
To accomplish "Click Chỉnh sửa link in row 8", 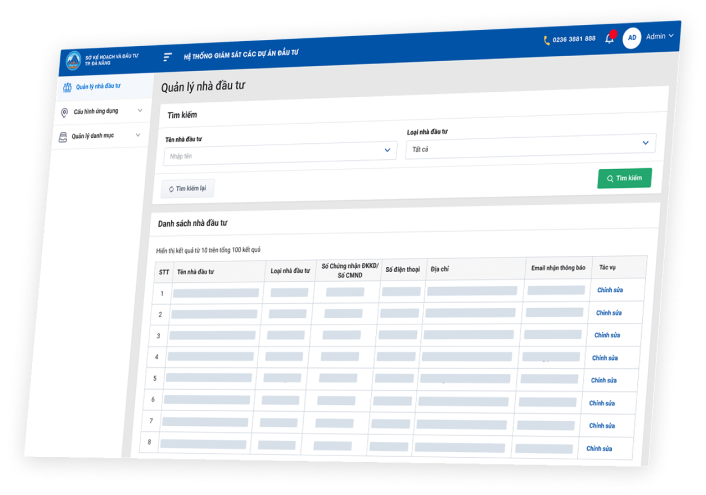I will point(599,449).
